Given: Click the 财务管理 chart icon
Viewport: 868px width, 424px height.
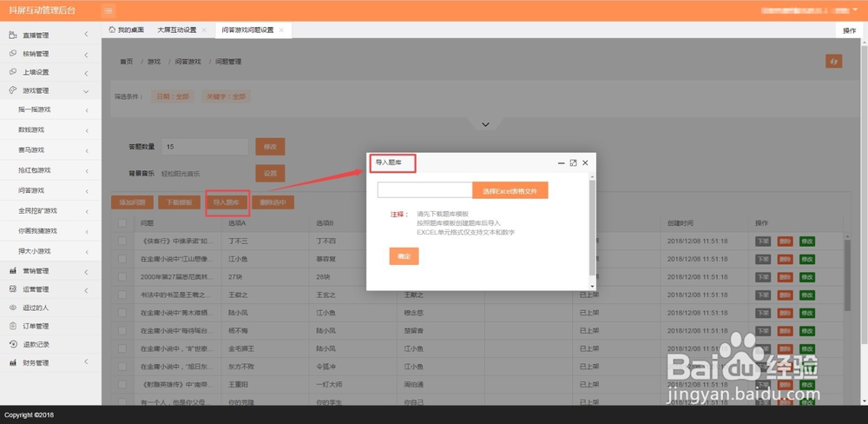Looking at the screenshot, I should [13, 362].
